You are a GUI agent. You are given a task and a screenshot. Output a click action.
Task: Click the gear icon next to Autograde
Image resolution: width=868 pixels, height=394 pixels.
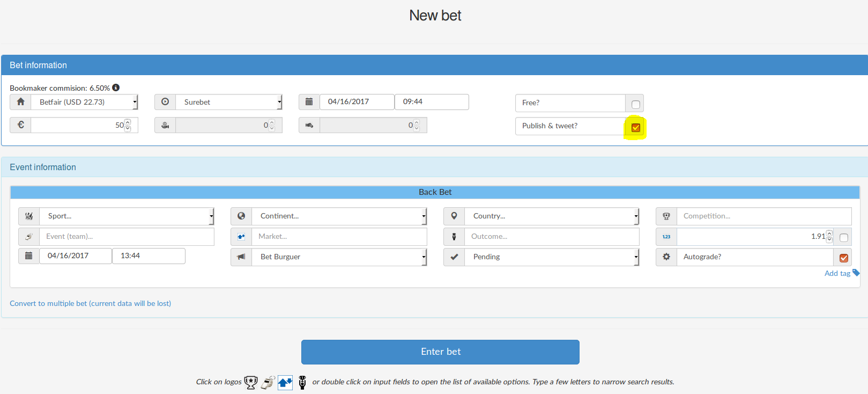666,257
